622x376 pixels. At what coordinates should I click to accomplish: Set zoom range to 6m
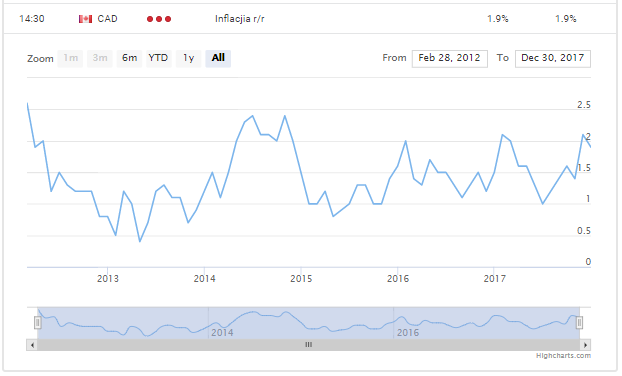pyautogui.click(x=129, y=58)
